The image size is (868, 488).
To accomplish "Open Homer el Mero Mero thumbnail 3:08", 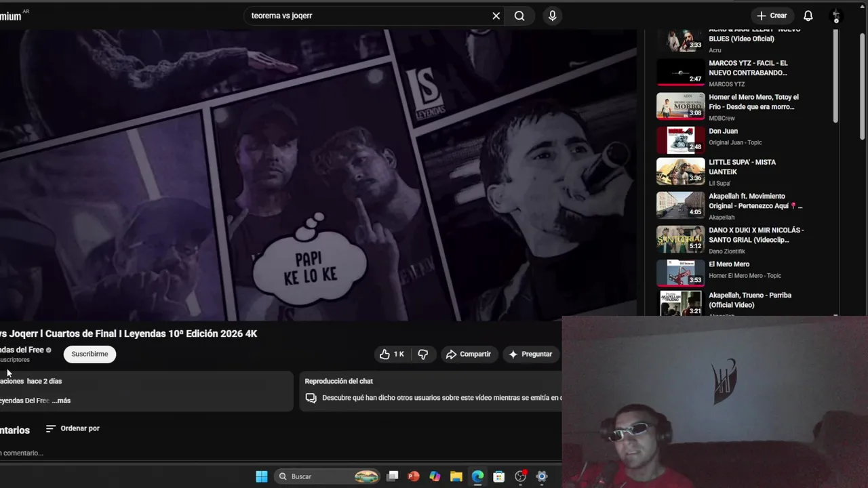I will pyautogui.click(x=680, y=106).
